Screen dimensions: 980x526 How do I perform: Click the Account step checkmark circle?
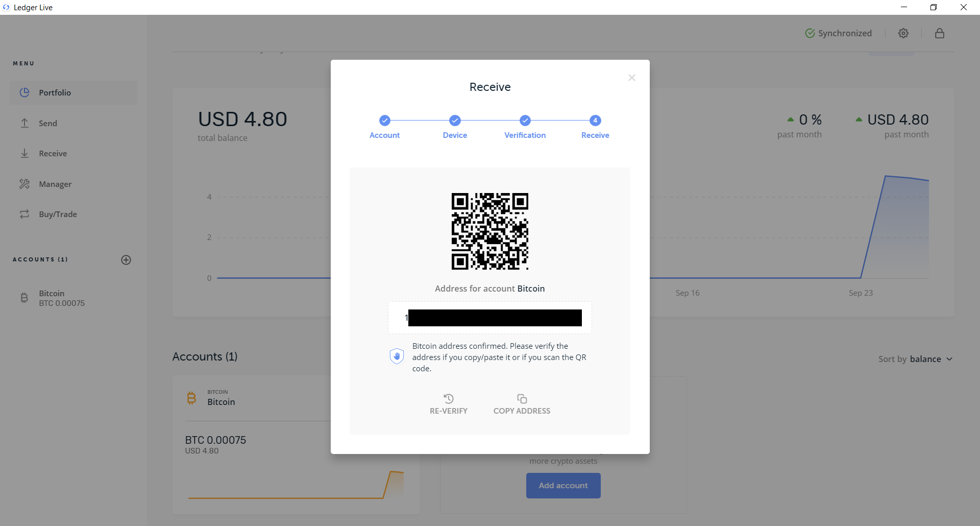click(x=385, y=121)
